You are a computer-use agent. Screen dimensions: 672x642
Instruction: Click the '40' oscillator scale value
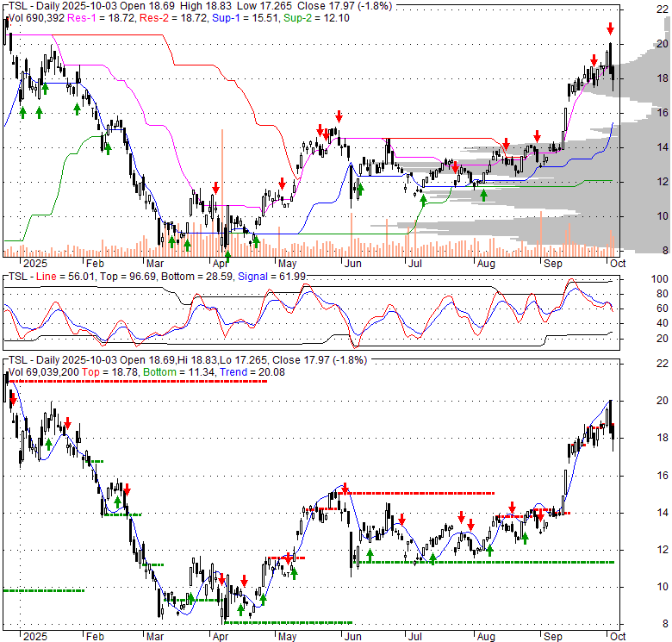663,323
